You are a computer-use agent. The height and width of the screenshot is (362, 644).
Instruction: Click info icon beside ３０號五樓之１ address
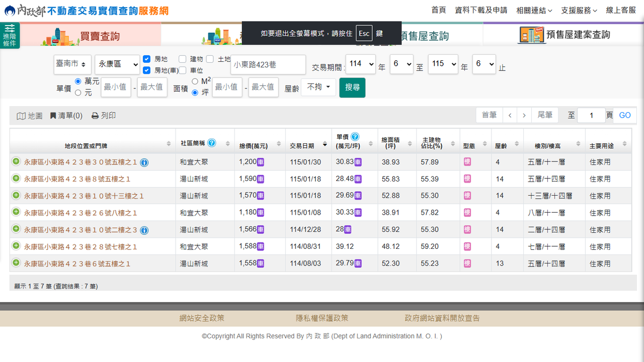(144, 162)
